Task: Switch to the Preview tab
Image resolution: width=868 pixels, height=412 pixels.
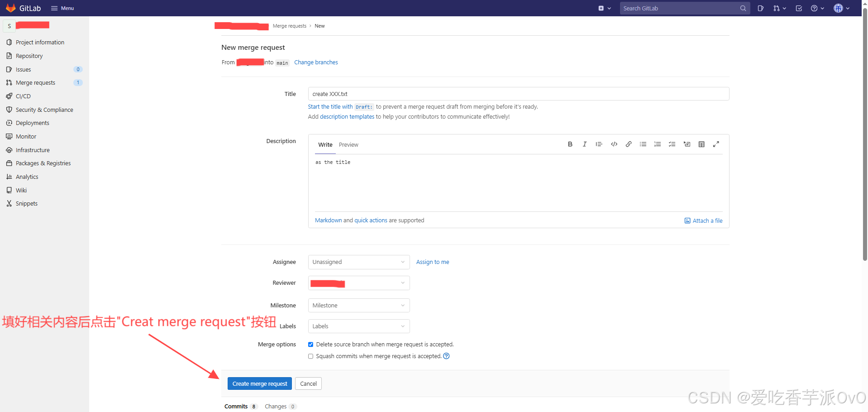Action: tap(348, 145)
